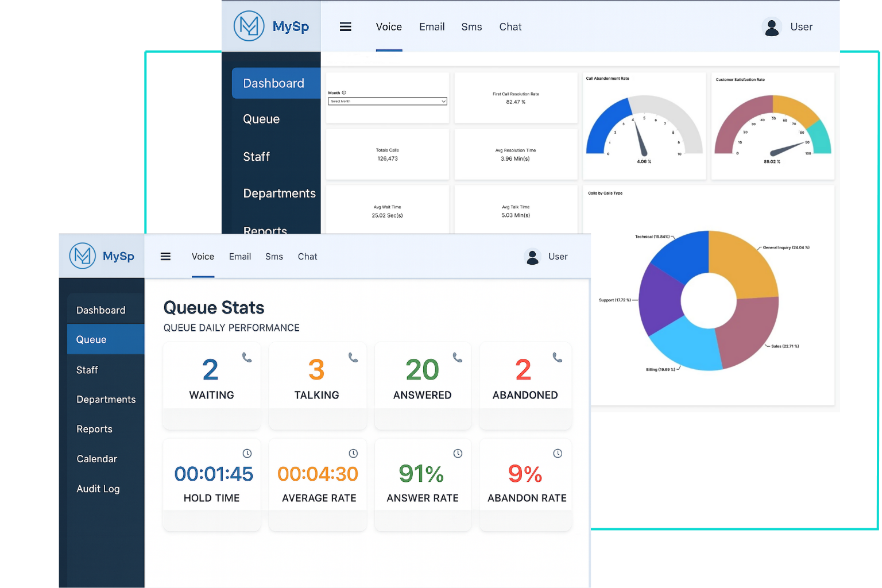Go to the Audit Log sidebar item
The width and height of the screenshot is (882, 588).
click(x=98, y=489)
